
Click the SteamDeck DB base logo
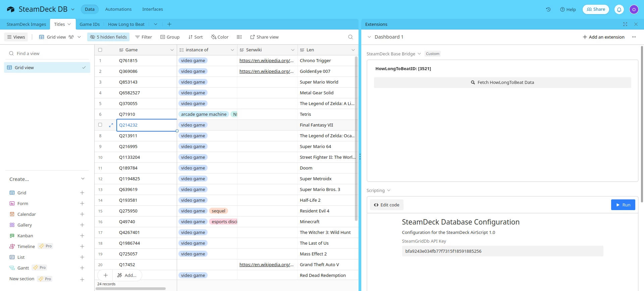pos(11,9)
